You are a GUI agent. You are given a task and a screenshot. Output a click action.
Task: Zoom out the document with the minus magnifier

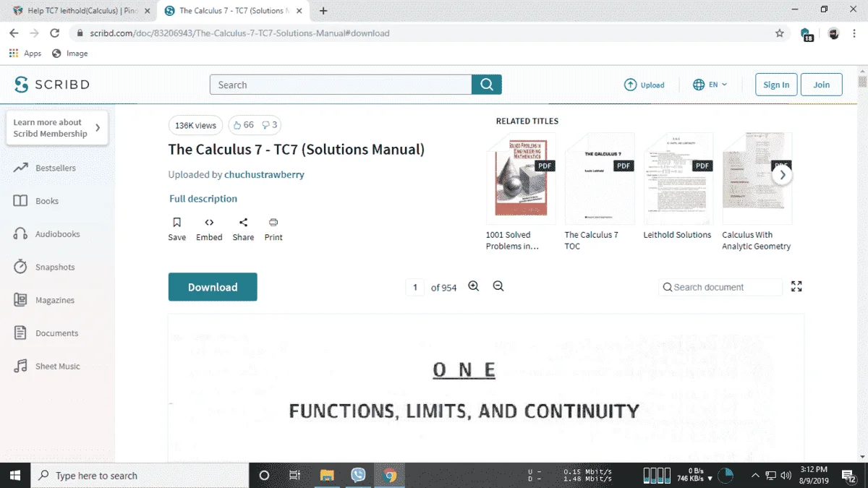pyautogui.click(x=498, y=286)
